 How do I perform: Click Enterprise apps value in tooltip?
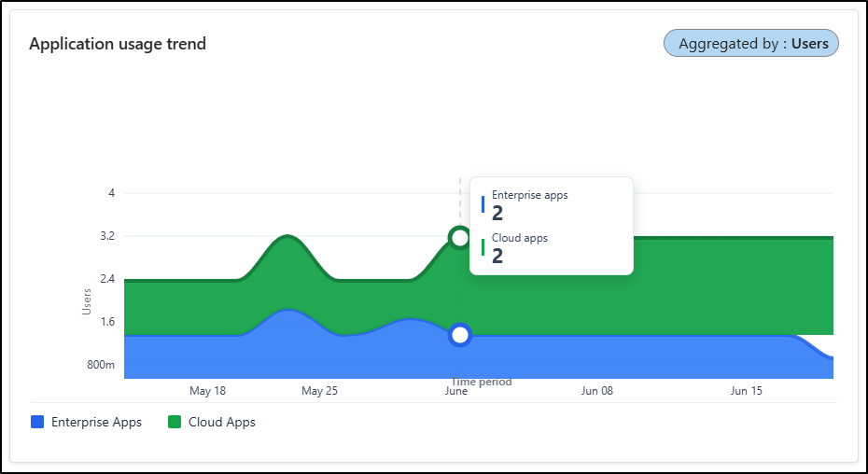point(497,213)
